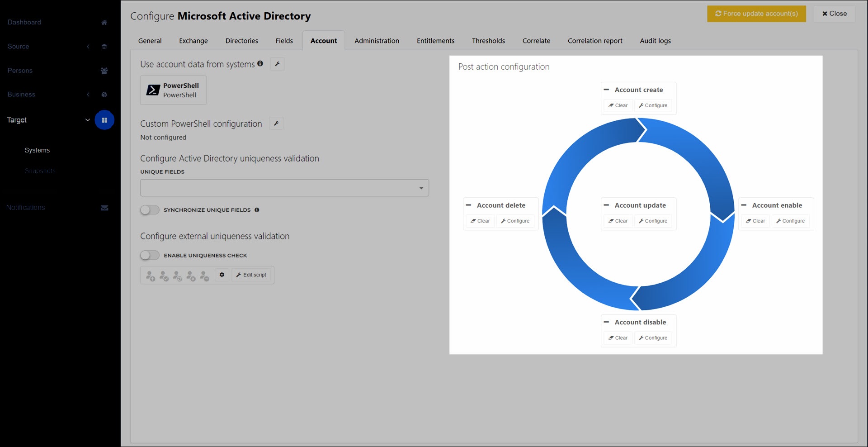
Task: Click Notifications in the sidebar
Action: pyautogui.click(x=26, y=208)
